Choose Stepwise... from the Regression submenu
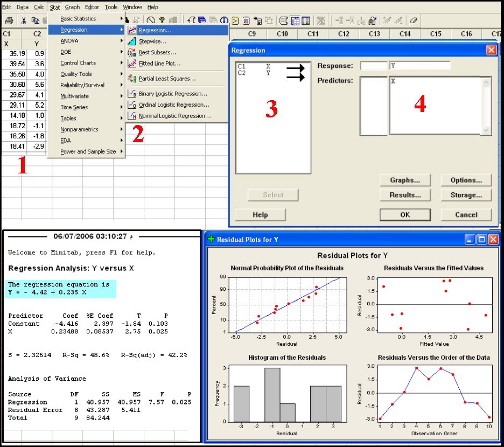This screenshot has width=504, height=447. 178,41
